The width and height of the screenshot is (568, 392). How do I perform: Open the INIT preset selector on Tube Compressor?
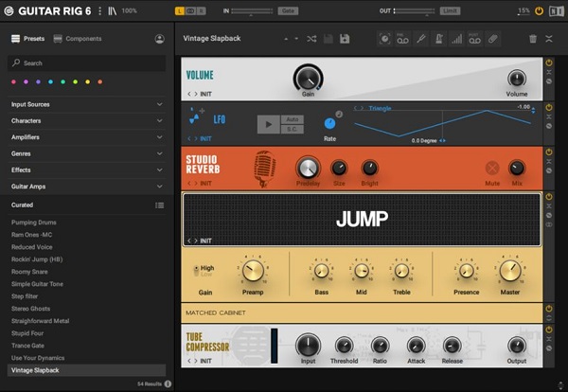(x=205, y=361)
